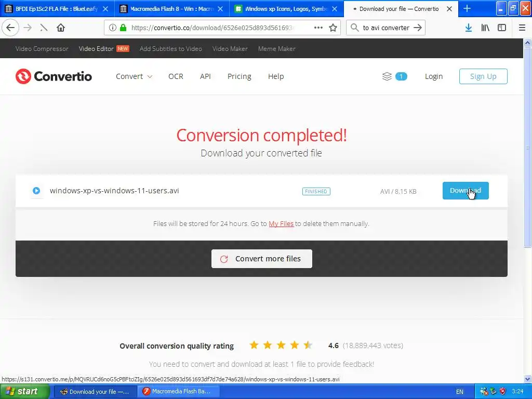Open Help in the site menu
This screenshot has width=532, height=399.
pyautogui.click(x=276, y=76)
